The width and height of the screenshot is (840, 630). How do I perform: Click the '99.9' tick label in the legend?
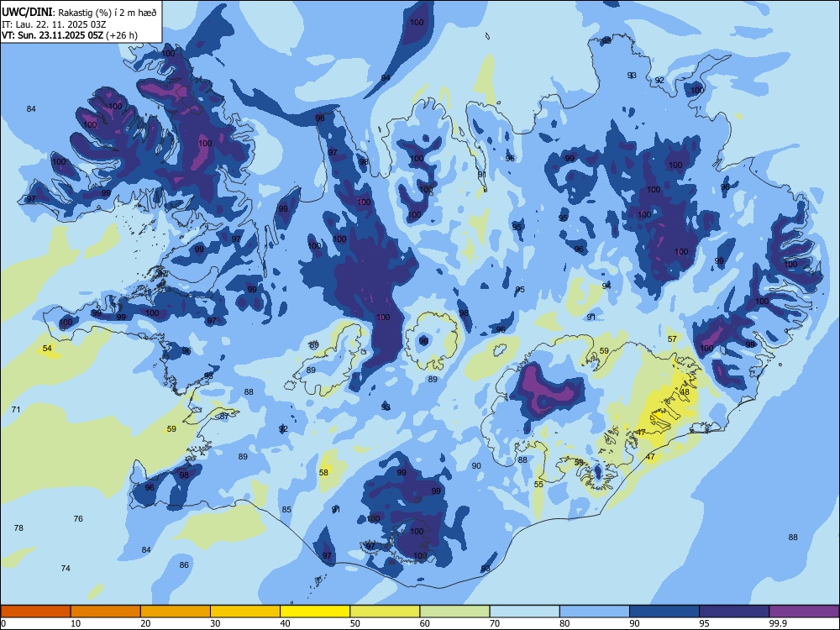pyautogui.click(x=777, y=623)
